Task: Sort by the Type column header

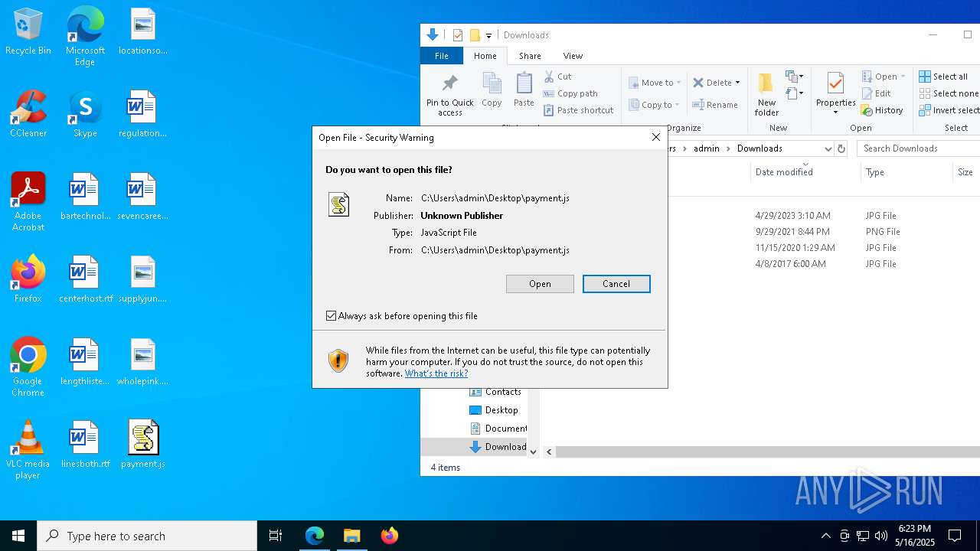Action: pos(906,172)
